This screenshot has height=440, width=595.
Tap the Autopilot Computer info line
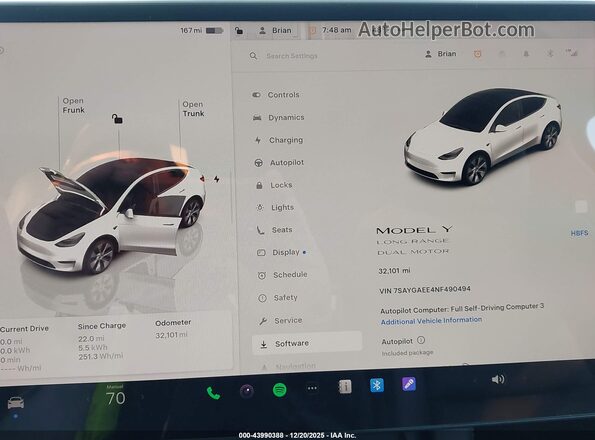462,308
